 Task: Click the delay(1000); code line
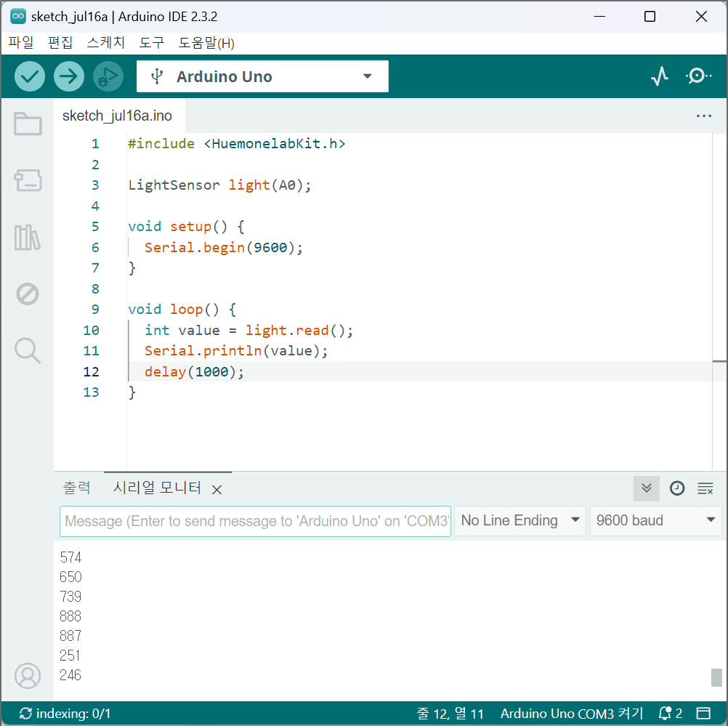tap(195, 371)
